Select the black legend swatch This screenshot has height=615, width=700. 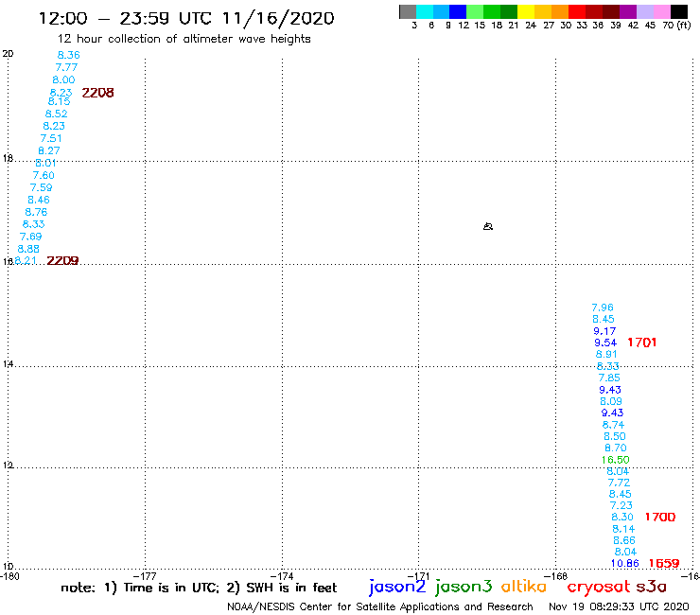678,11
